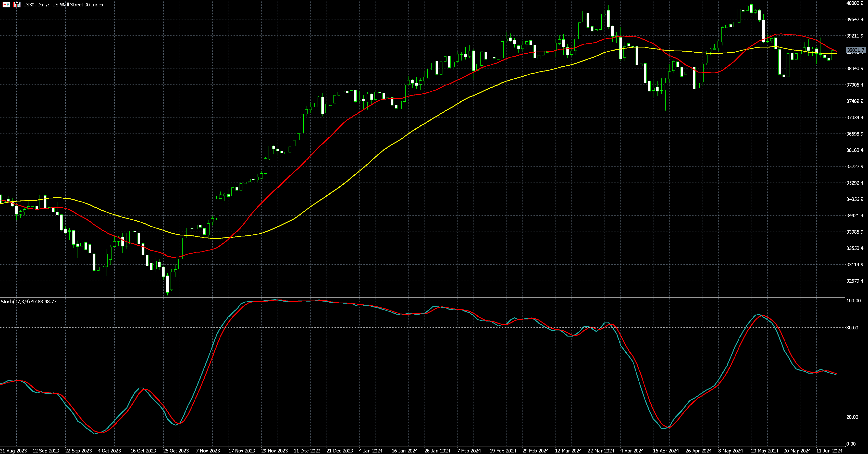
Task: Click the 40082.9 price scale label
Action: (x=855, y=3)
